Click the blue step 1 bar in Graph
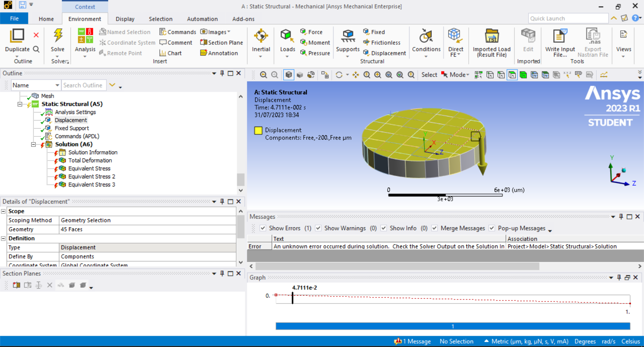Screen dimensions: 644x347 click(453, 326)
